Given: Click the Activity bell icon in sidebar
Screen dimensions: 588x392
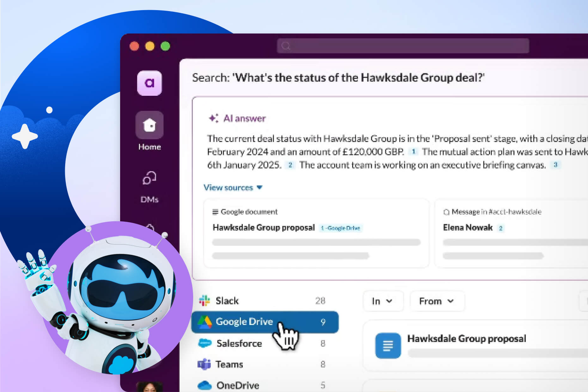Looking at the screenshot, I should point(150,227).
